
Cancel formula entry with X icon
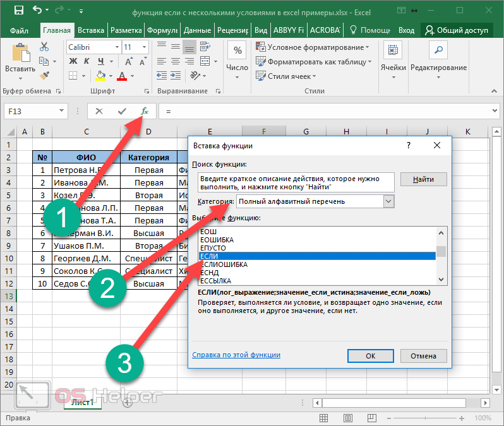pos(99,111)
